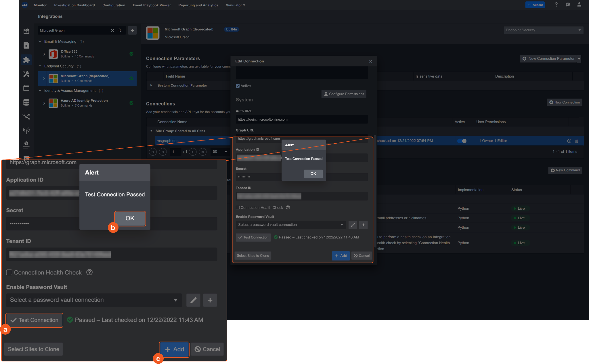Open the Simulator dropdown menu
The height and width of the screenshot is (364, 589).
point(236,5)
